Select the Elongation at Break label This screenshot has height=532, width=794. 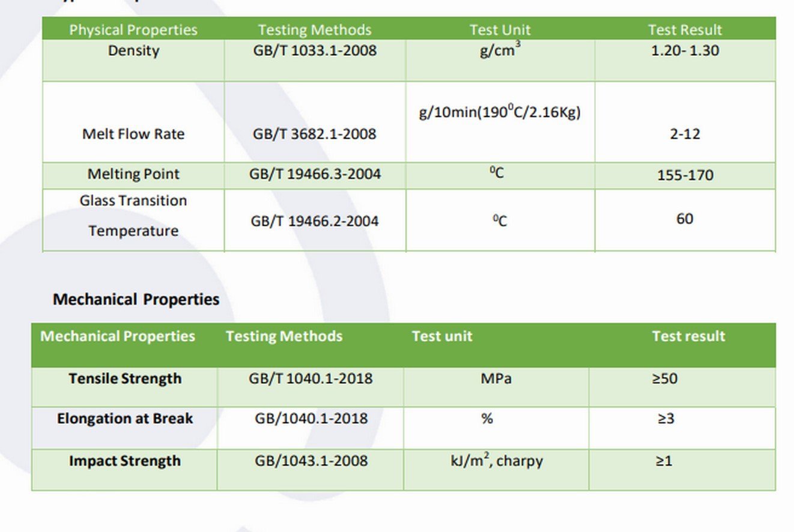point(125,419)
